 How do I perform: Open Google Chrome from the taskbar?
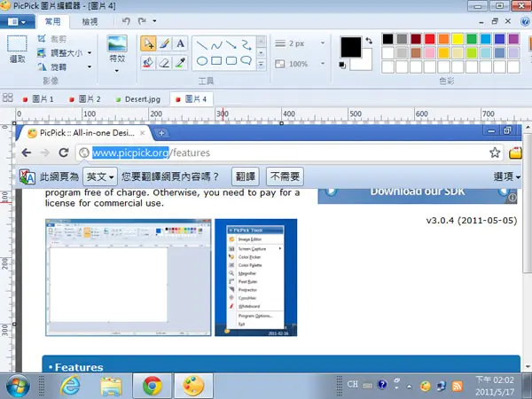pyautogui.click(x=153, y=386)
